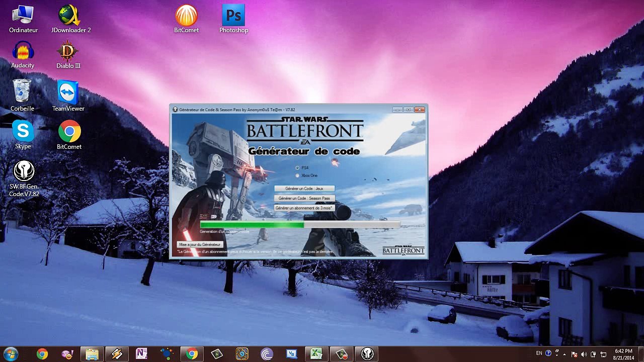Open the purple BitTorrent taskbar icon
The image size is (644, 362).
[x=267, y=354]
